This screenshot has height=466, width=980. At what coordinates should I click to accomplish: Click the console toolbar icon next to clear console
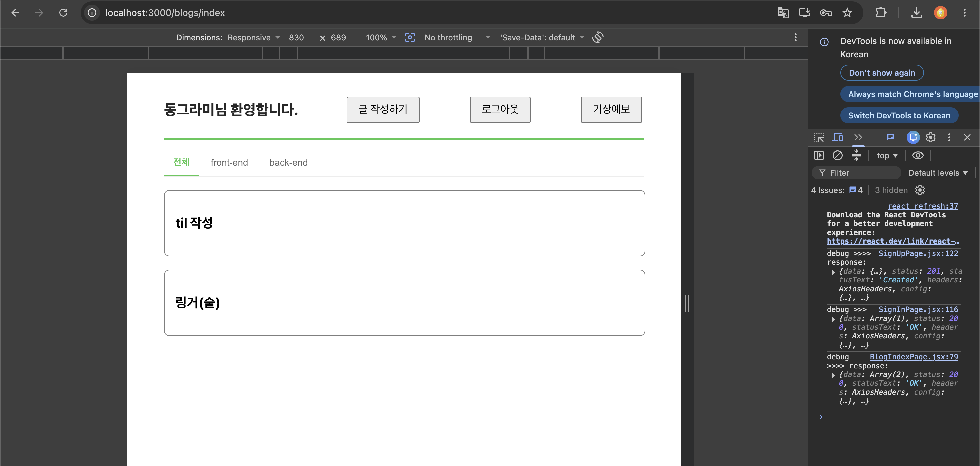pos(856,155)
